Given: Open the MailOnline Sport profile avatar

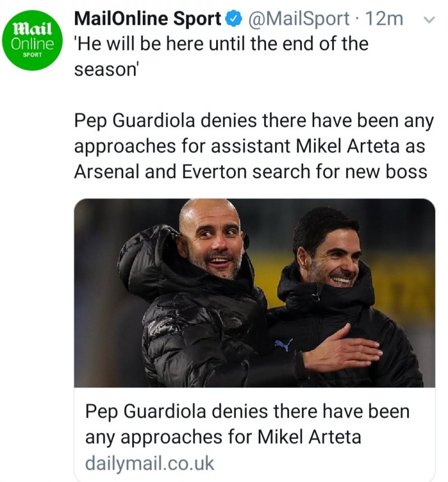Looking at the screenshot, I should [32, 38].
